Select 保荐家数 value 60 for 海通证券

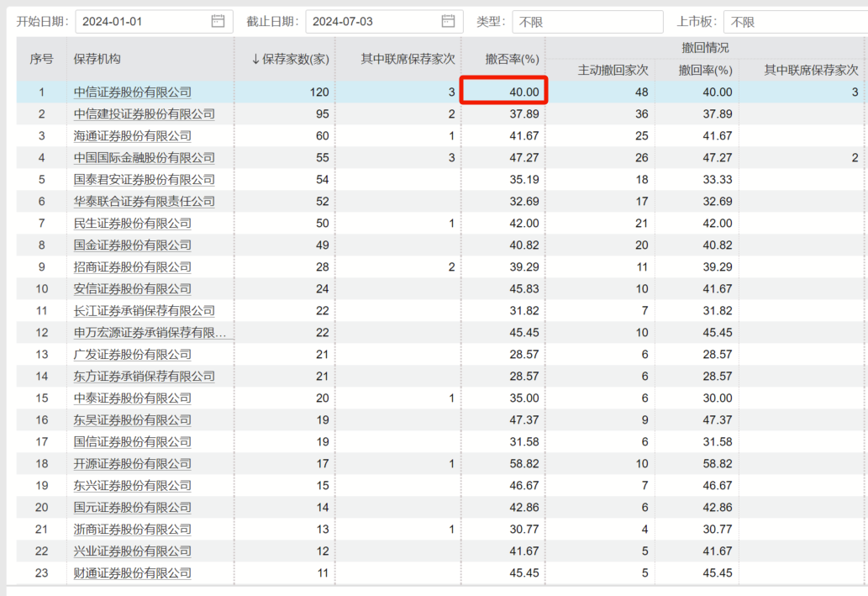click(x=323, y=136)
